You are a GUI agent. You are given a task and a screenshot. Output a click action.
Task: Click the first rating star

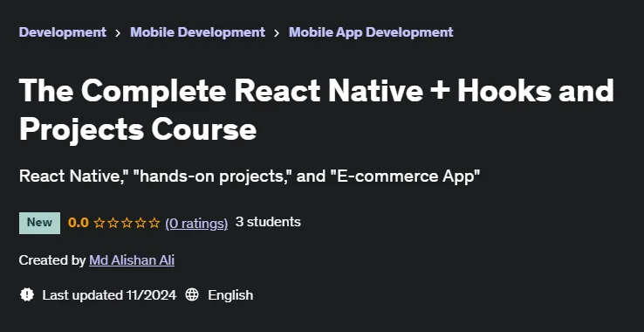(99, 223)
